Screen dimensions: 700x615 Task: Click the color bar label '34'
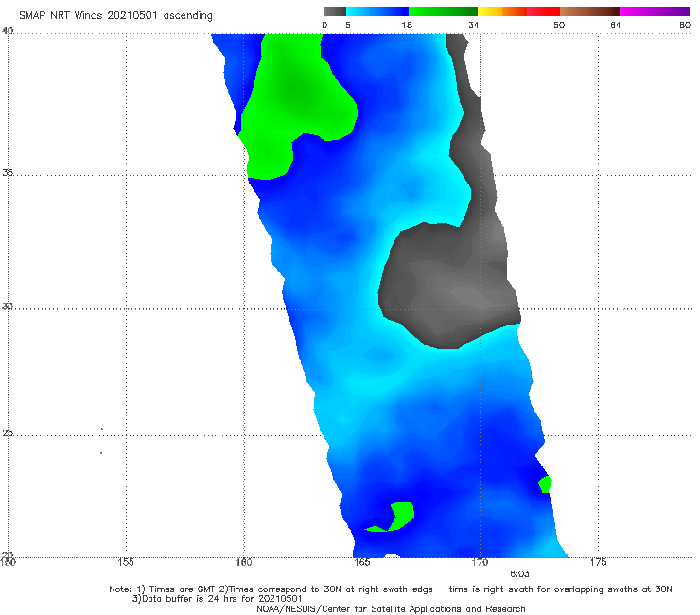tap(474, 25)
